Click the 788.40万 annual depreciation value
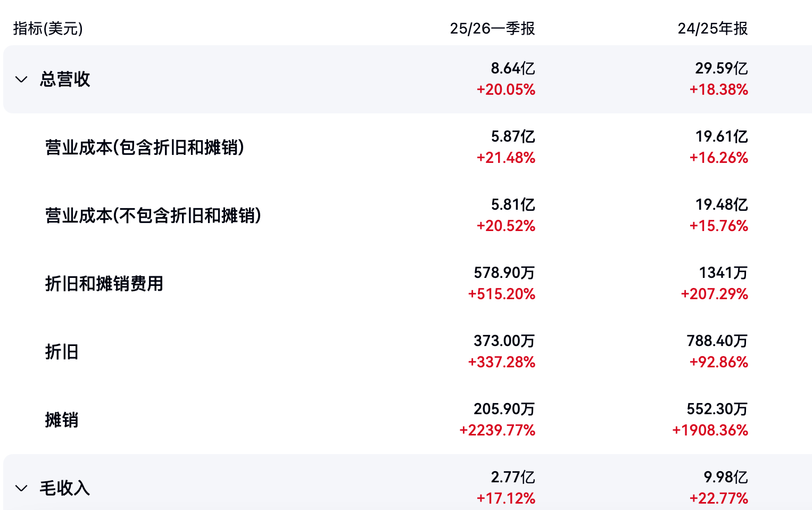Viewport: 812px width, 510px height. 717,341
